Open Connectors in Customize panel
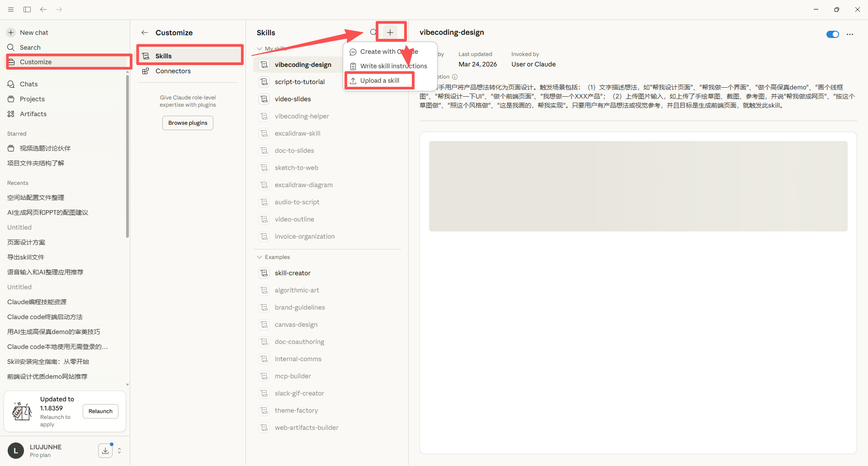The height and width of the screenshot is (466, 868). pyautogui.click(x=173, y=71)
